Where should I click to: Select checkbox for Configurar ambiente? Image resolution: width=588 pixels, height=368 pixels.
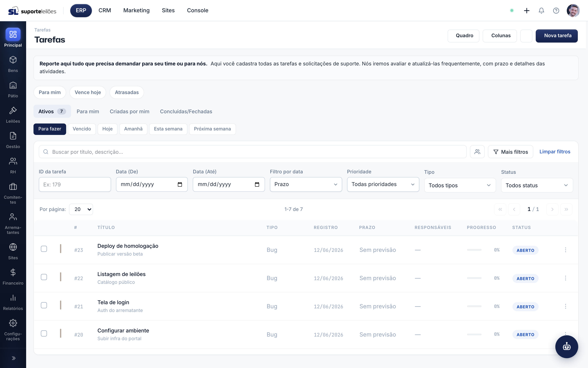tap(44, 333)
